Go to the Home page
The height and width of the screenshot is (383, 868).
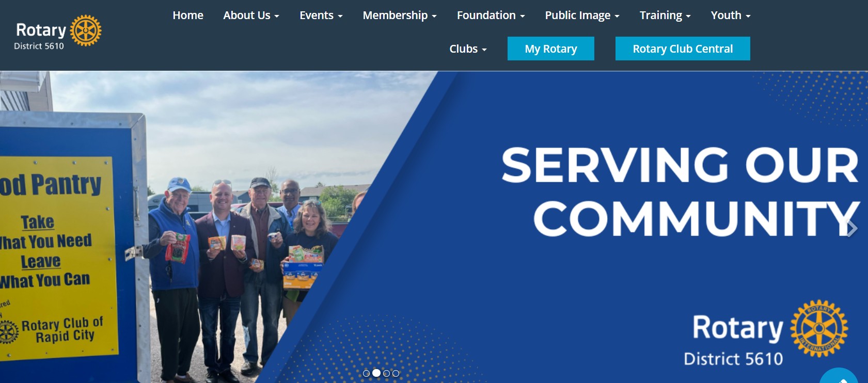(x=188, y=15)
